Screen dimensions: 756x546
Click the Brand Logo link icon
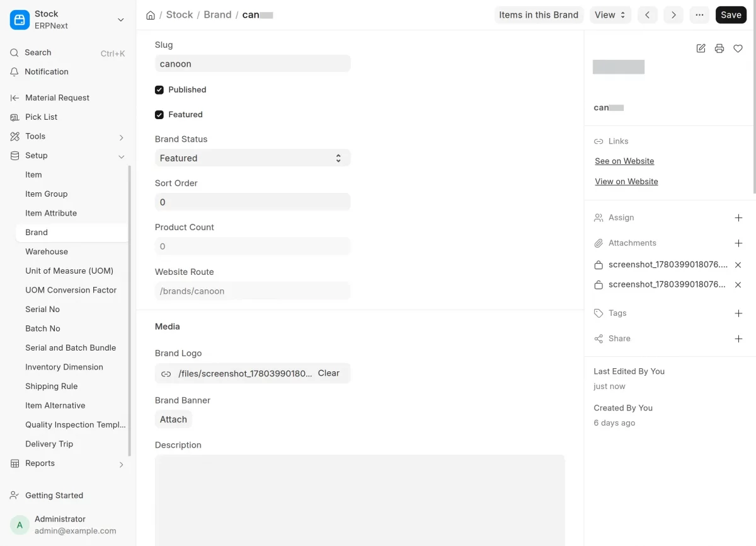(x=166, y=374)
